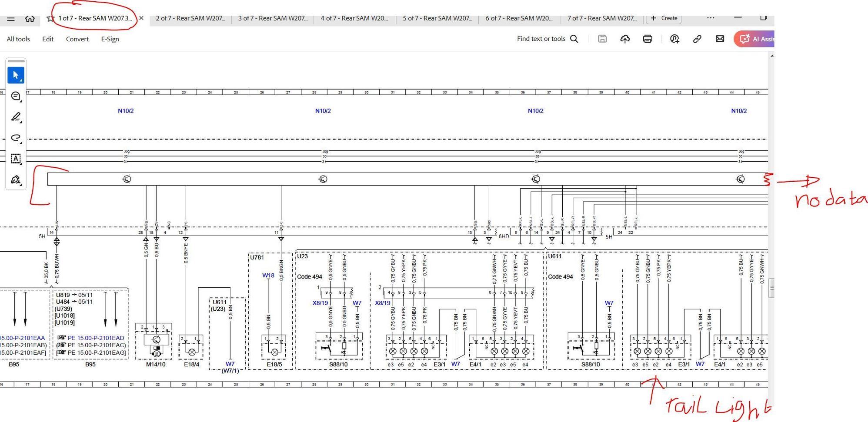Open the All tools menu
Screen dimensions: 868x422
coord(18,39)
